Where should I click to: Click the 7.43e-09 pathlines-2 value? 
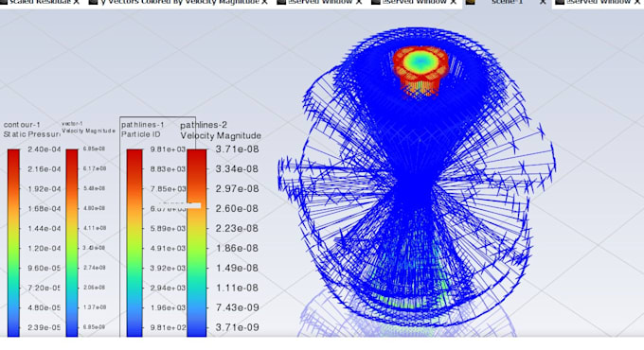point(238,307)
